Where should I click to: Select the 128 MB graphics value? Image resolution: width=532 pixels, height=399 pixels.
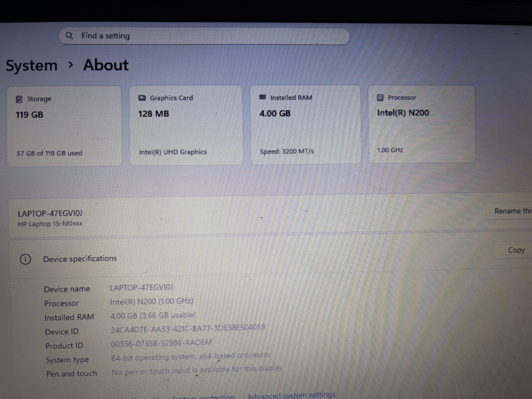pos(153,114)
